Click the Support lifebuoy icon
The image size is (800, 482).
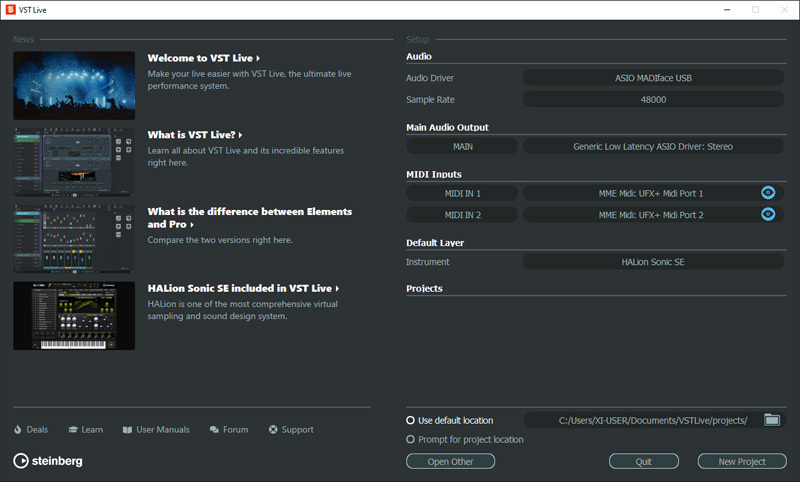click(x=273, y=430)
